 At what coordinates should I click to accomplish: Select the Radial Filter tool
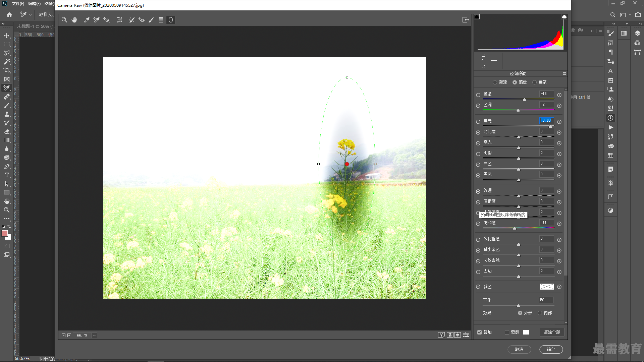click(x=171, y=20)
